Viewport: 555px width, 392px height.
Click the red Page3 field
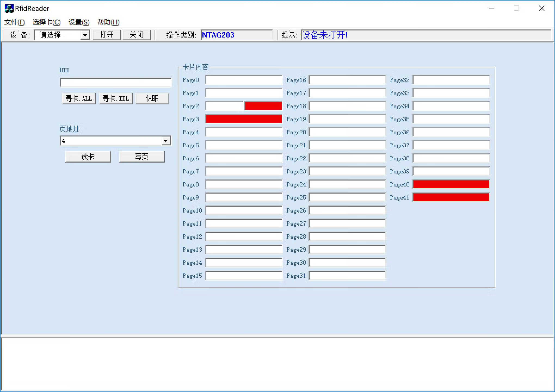pyautogui.click(x=243, y=119)
